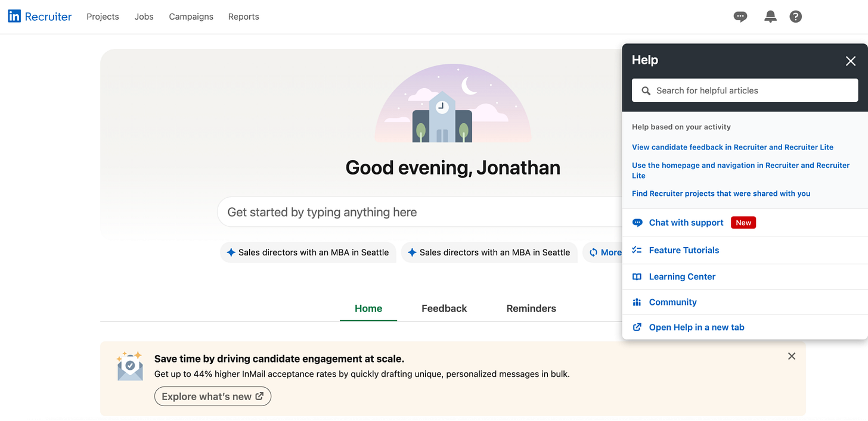
Task: Switch to the Reminders tab
Action: (531, 308)
